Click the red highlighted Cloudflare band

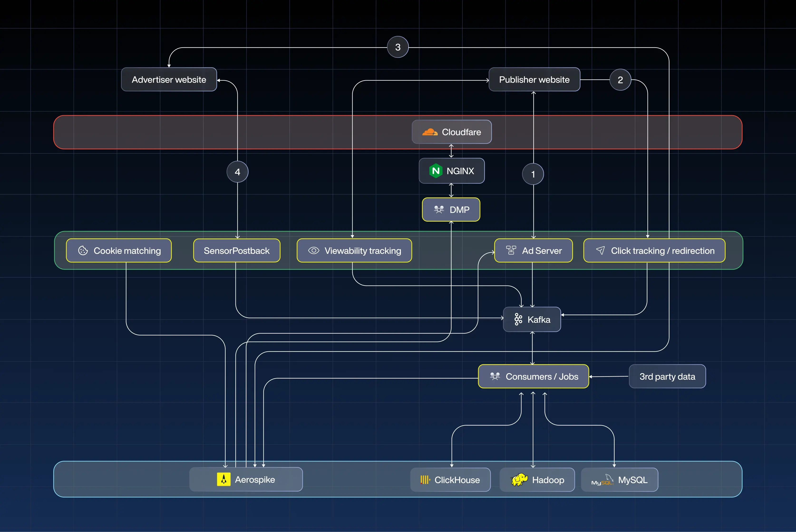pyautogui.click(x=238, y=132)
